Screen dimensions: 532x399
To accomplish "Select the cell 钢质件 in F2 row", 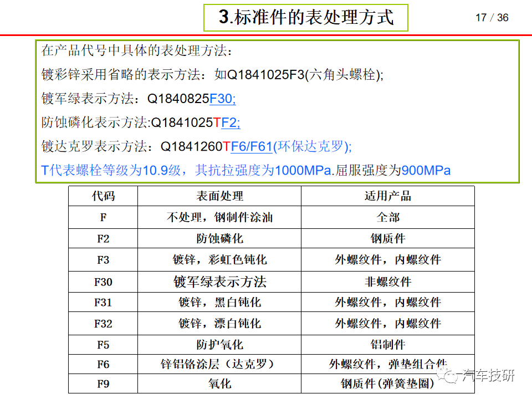I will (388, 238).
